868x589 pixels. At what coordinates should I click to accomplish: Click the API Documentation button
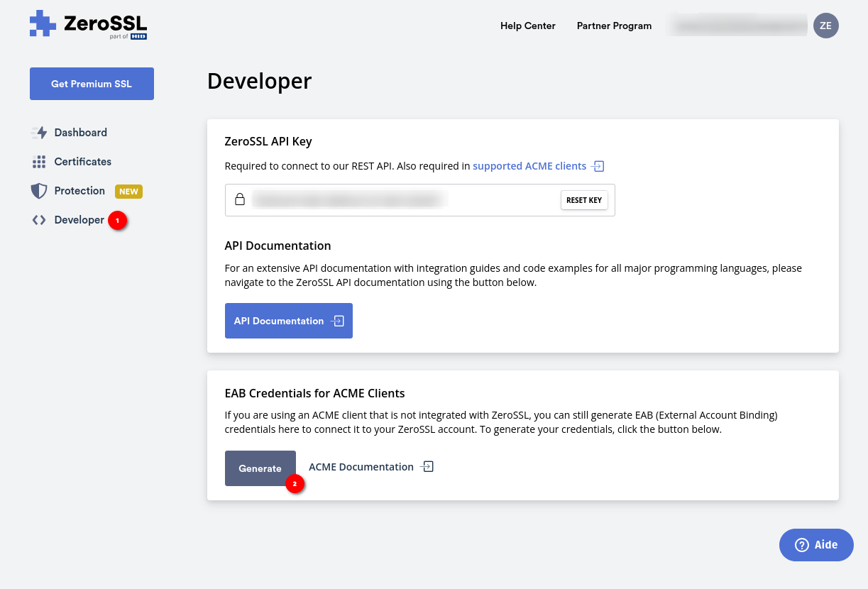click(x=288, y=321)
